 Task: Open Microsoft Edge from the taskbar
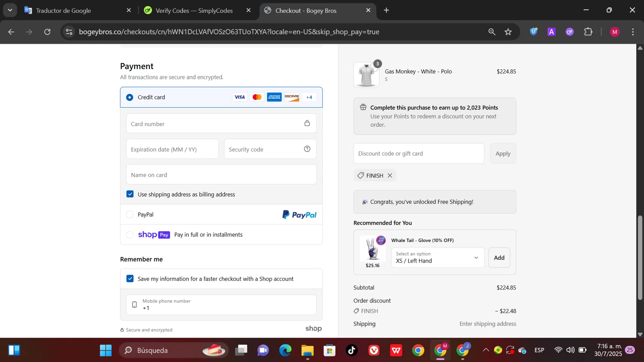(x=285, y=350)
